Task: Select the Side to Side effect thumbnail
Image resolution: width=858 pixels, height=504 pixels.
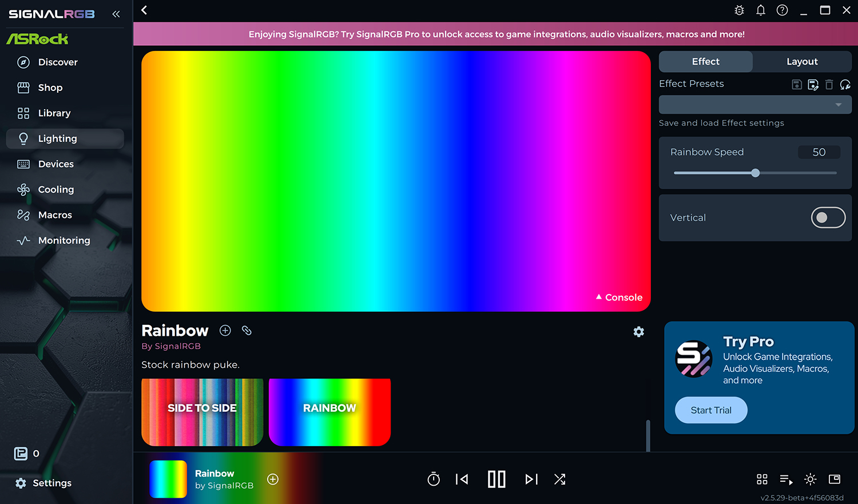Action: pos(202,412)
